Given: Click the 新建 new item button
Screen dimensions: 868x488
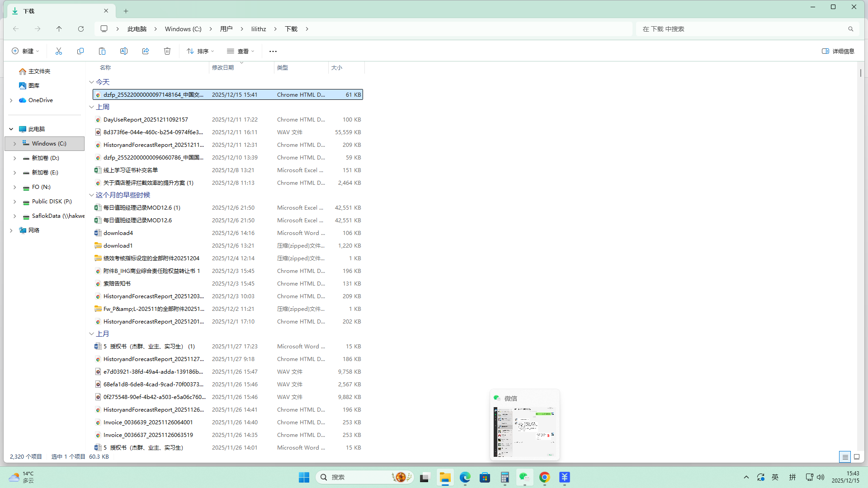Looking at the screenshot, I should pos(25,51).
